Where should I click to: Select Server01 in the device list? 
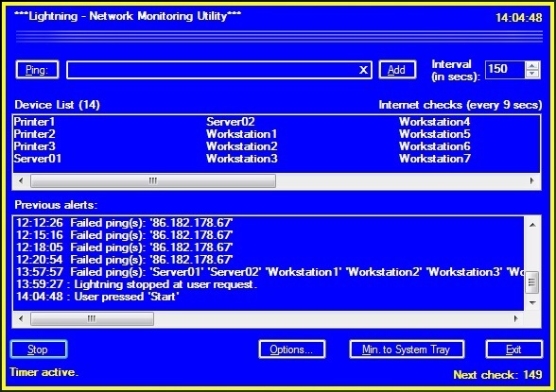click(x=37, y=159)
